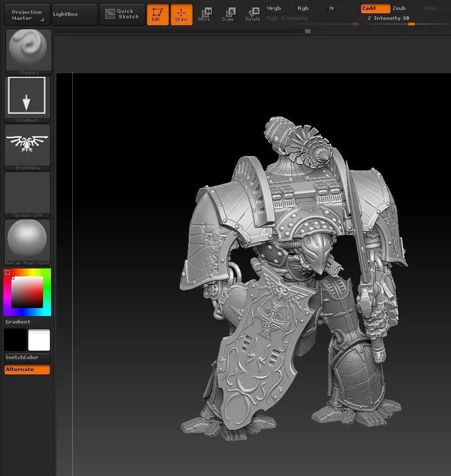Enable the Mrgb channel toggle

coord(279,8)
